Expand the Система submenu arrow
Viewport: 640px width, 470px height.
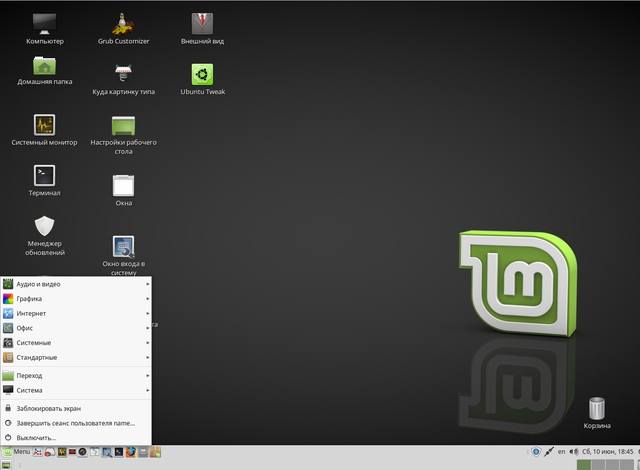coord(147,390)
